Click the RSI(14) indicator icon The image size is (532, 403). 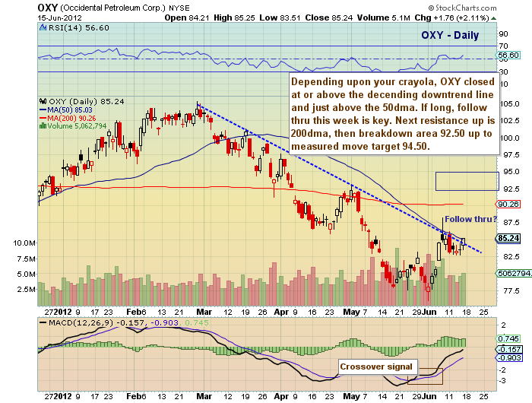pyautogui.click(x=43, y=27)
